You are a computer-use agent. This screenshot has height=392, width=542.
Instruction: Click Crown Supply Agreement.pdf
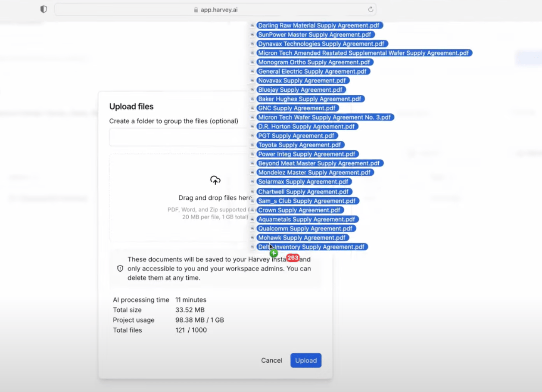pos(300,210)
